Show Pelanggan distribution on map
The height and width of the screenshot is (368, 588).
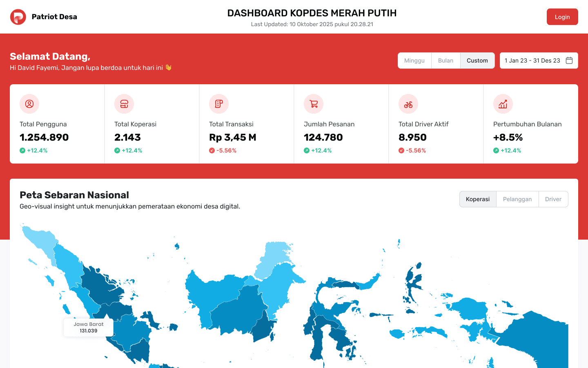pyautogui.click(x=517, y=199)
